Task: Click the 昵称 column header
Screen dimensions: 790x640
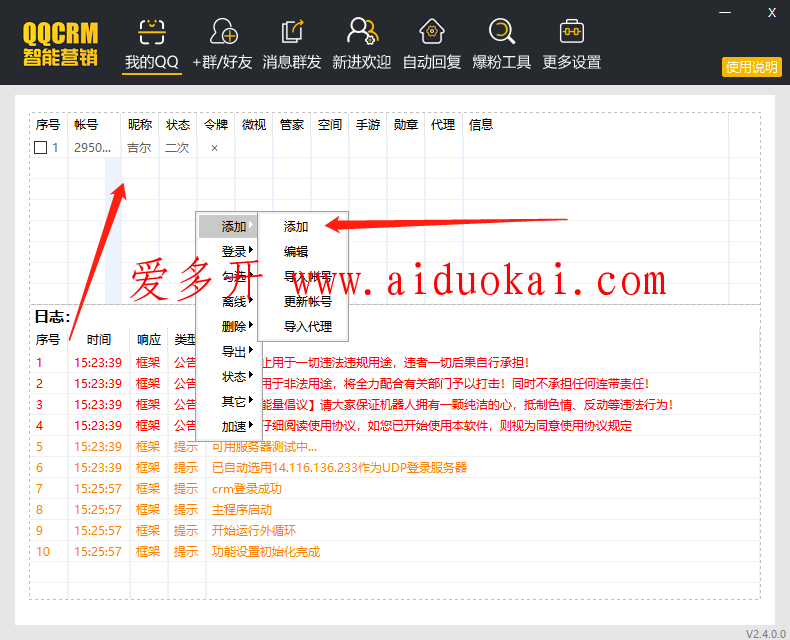Action: (140, 124)
